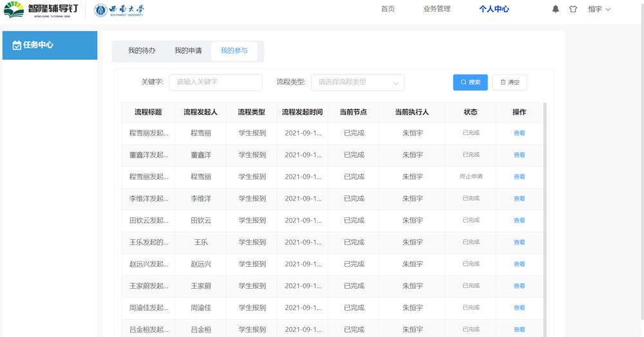Select the 我的参与 tab
The height and width of the screenshot is (337, 644).
[x=234, y=51]
